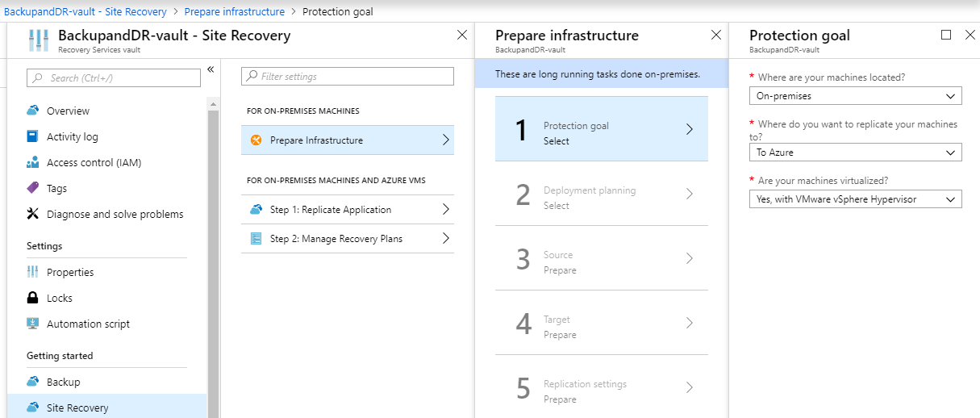Open the virtualized dropdown showing VMware vSphere Hypervisor
The width and height of the screenshot is (980, 418).
pyautogui.click(x=855, y=199)
